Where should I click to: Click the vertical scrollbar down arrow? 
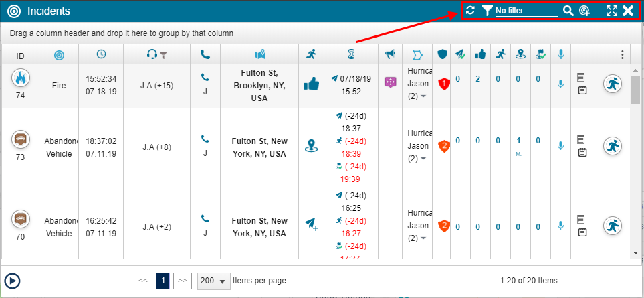(635, 252)
